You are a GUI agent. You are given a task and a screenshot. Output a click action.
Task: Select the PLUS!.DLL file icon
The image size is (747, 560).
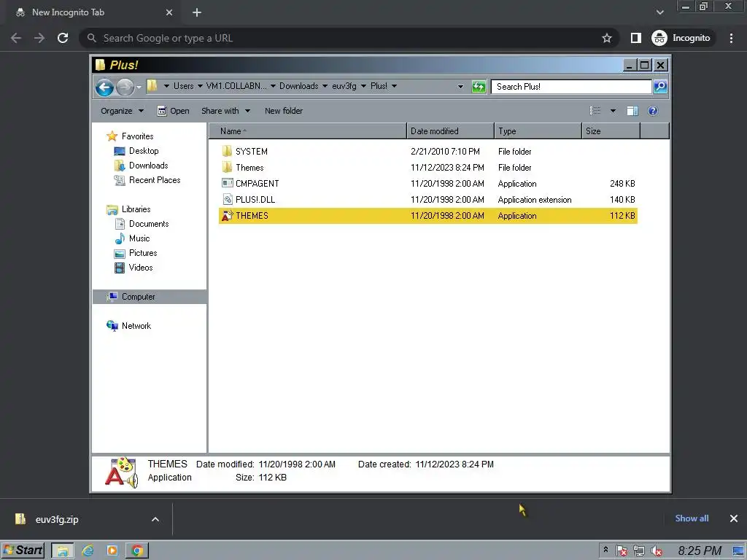pyautogui.click(x=228, y=200)
